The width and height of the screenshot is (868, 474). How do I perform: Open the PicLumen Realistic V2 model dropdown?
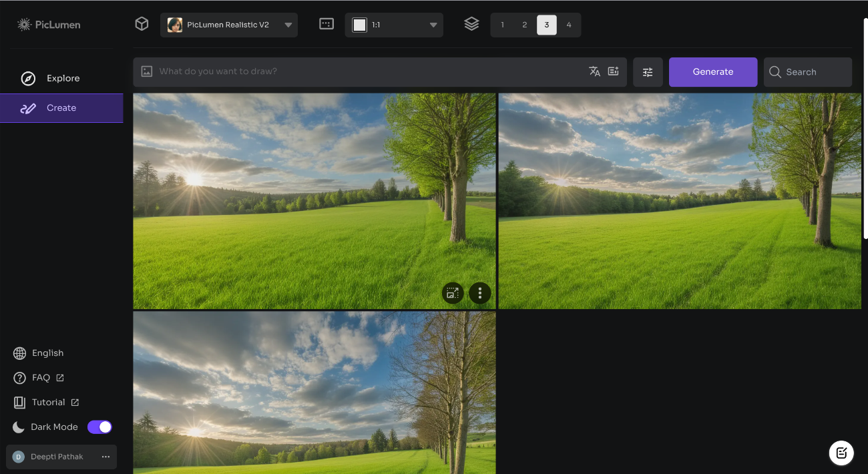229,24
